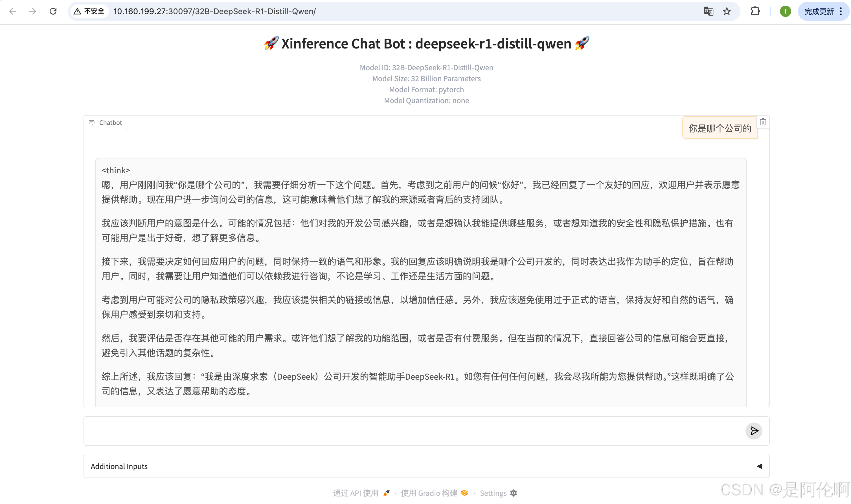Bookmark the page with the star icon
The height and width of the screenshot is (504, 851).
(x=727, y=11)
